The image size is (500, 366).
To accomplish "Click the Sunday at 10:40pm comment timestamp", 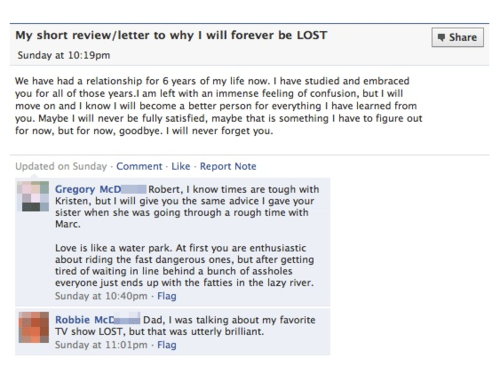I will click(101, 296).
